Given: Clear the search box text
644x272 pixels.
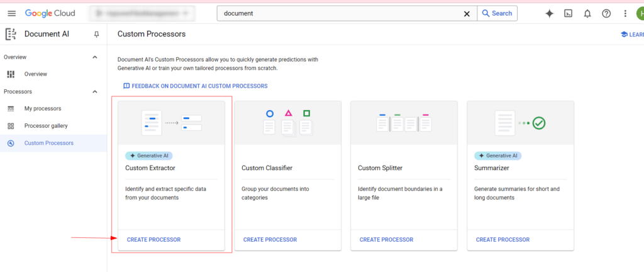Looking at the screenshot, I should 467,13.
